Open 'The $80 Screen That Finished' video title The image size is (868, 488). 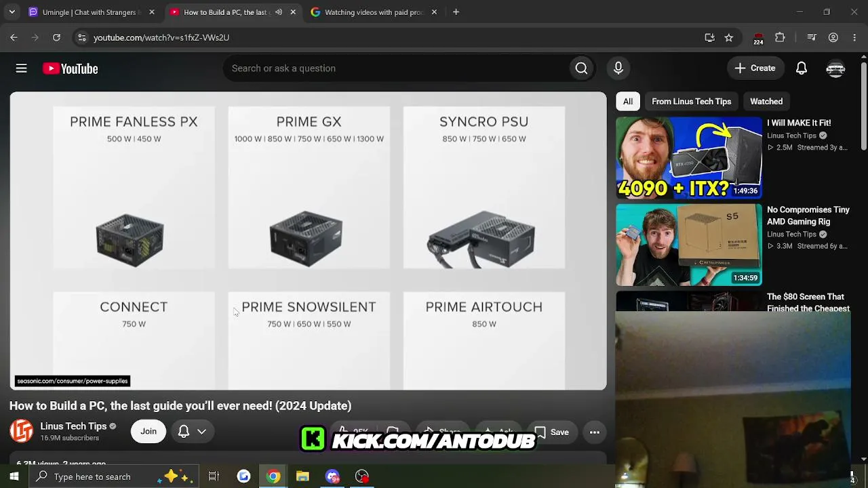[808, 302]
